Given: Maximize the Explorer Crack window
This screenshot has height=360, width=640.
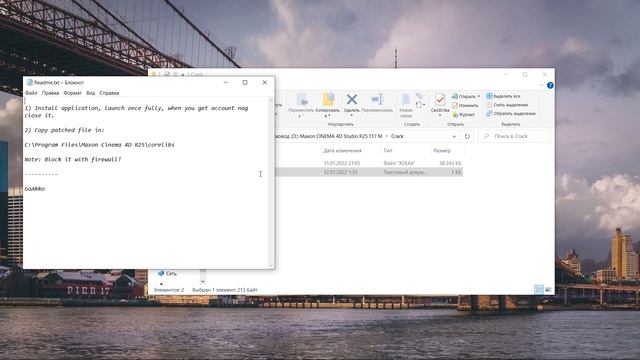Looking at the screenshot, I should click(525, 74).
